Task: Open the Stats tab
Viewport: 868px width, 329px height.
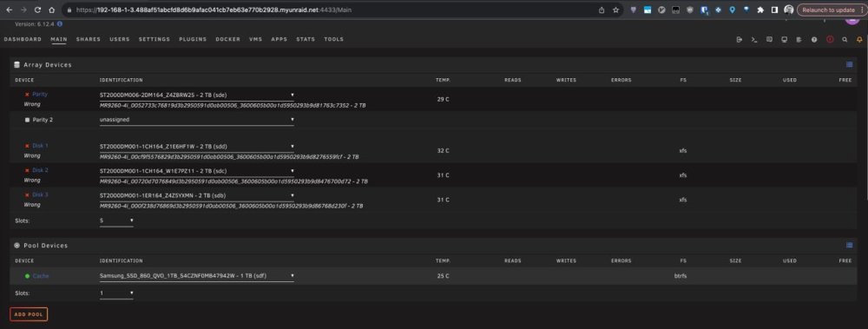Action: point(306,39)
